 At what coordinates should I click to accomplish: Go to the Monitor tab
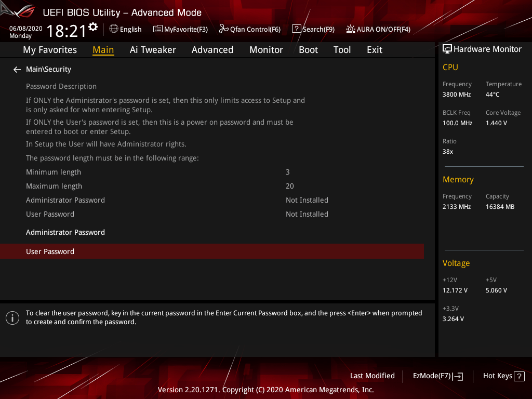click(267, 50)
